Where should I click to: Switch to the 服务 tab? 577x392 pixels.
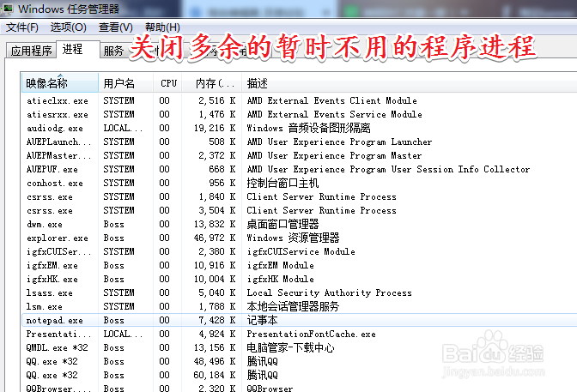click(x=113, y=51)
